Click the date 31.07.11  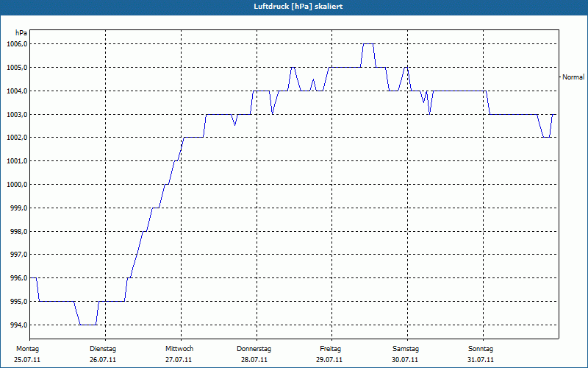[481, 360]
